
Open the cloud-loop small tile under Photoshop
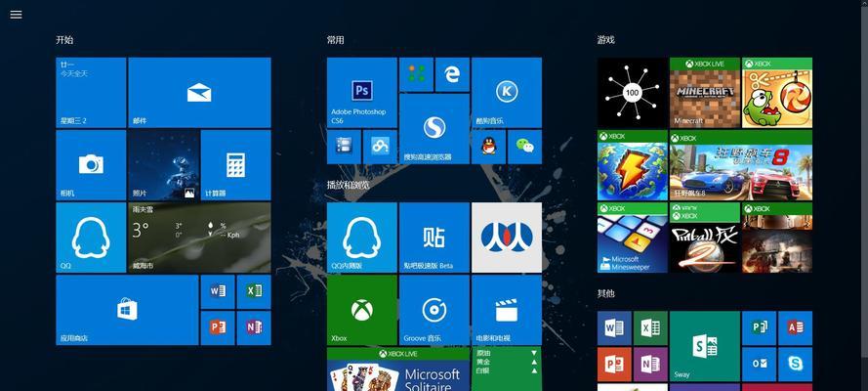[380, 147]
